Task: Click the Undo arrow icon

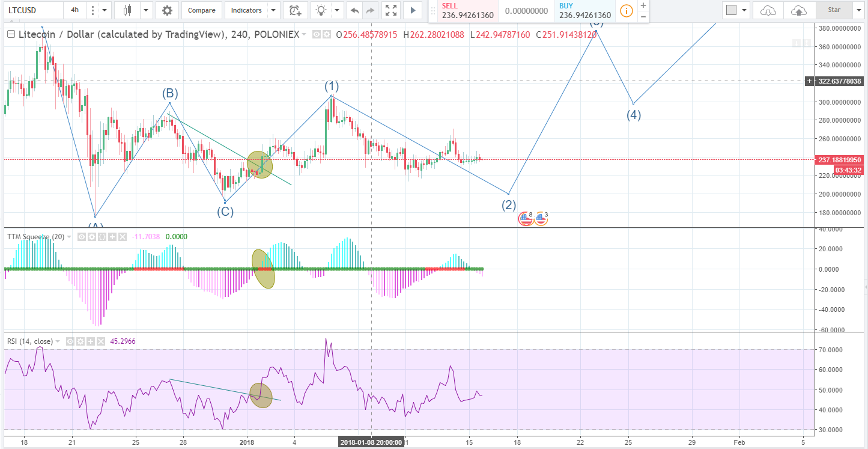Action: [x=354, y=10]
